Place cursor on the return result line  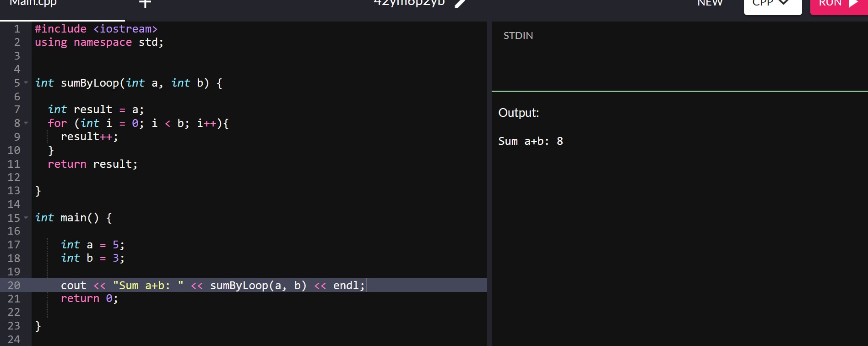[92, 164]
